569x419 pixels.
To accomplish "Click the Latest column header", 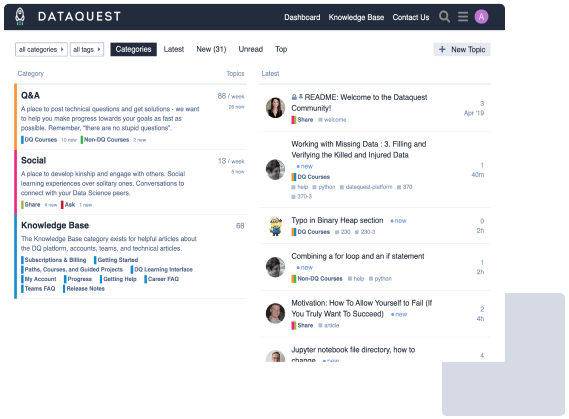I will coord(270,74).
